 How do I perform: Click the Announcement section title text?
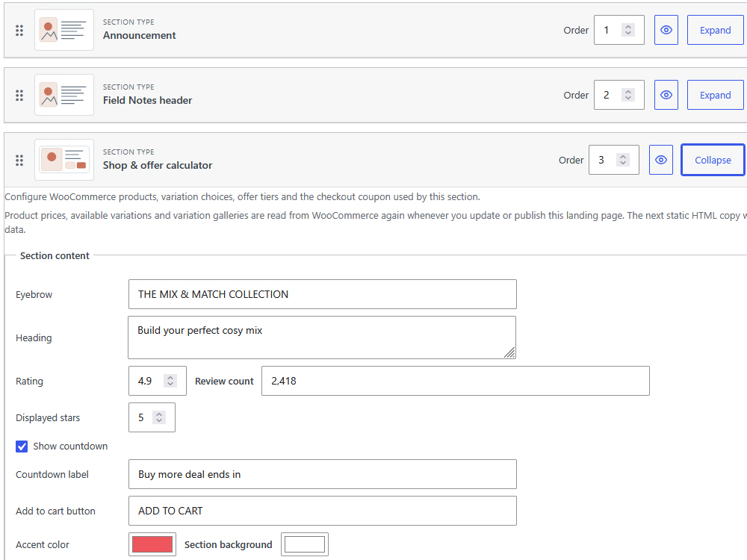[x=139, y=35]
